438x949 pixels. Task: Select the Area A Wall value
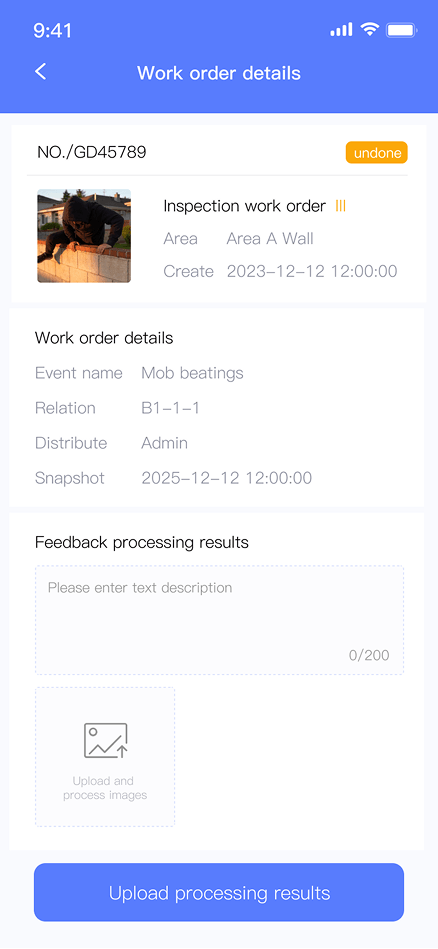coord(270,239)
